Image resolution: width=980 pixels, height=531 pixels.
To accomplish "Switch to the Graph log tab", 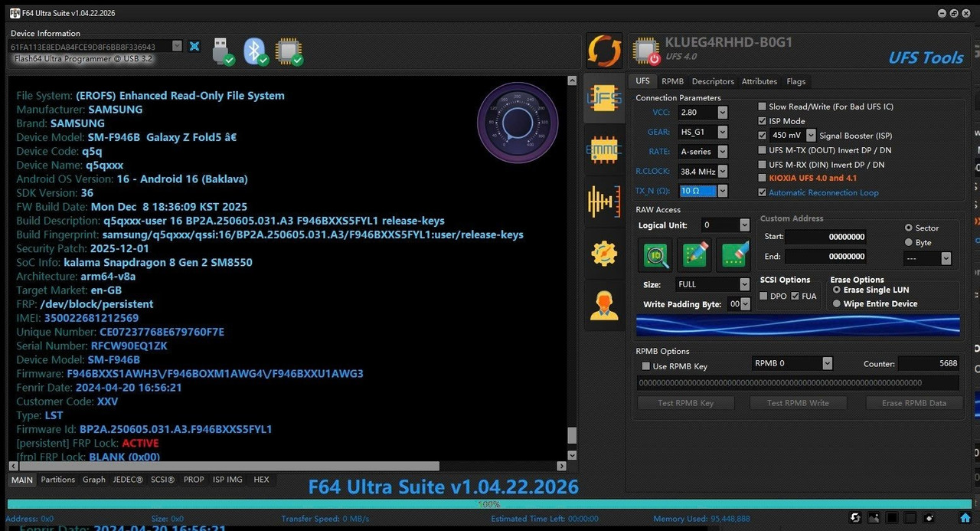I will click(x=94, y=480).
